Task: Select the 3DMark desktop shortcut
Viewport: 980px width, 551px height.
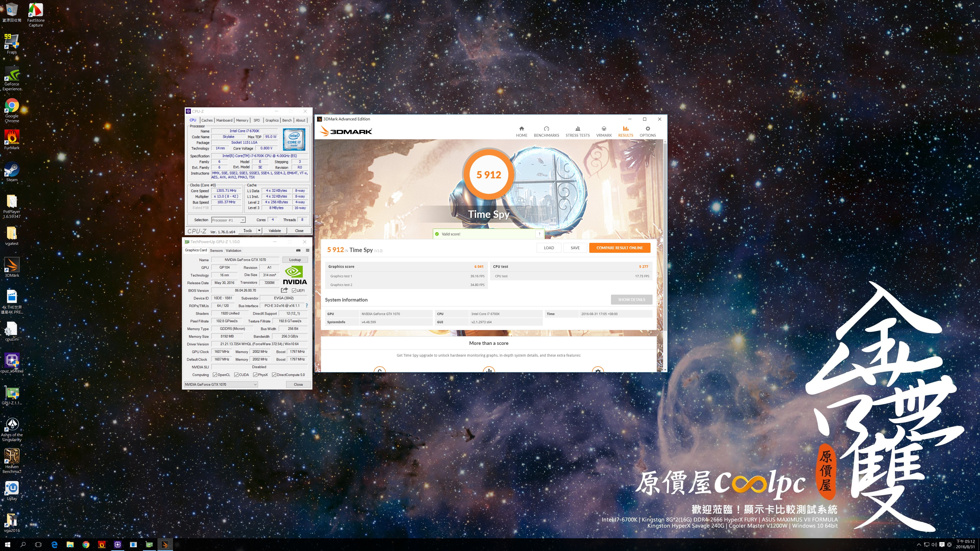Action: [x=12, y=267]
